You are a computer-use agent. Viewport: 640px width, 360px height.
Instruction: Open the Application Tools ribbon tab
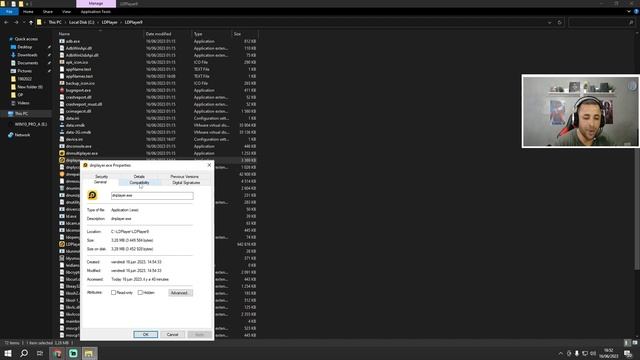tap(96, 12)
